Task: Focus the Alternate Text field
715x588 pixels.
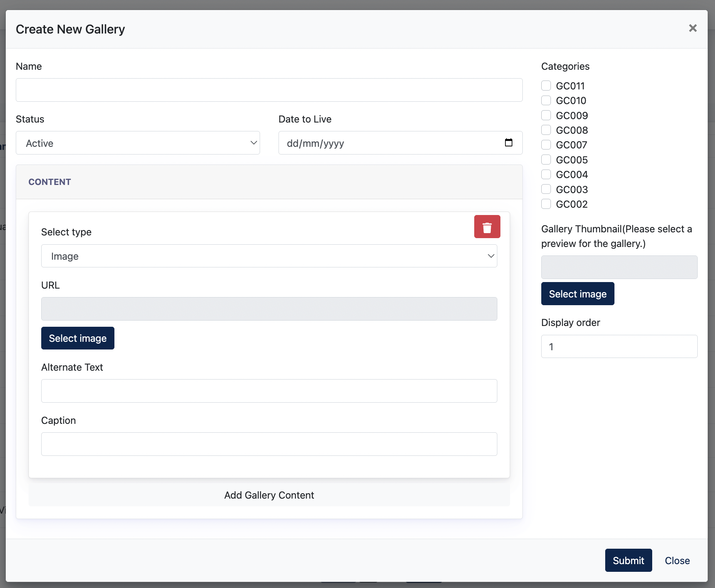Action: (x=269, y=391)
